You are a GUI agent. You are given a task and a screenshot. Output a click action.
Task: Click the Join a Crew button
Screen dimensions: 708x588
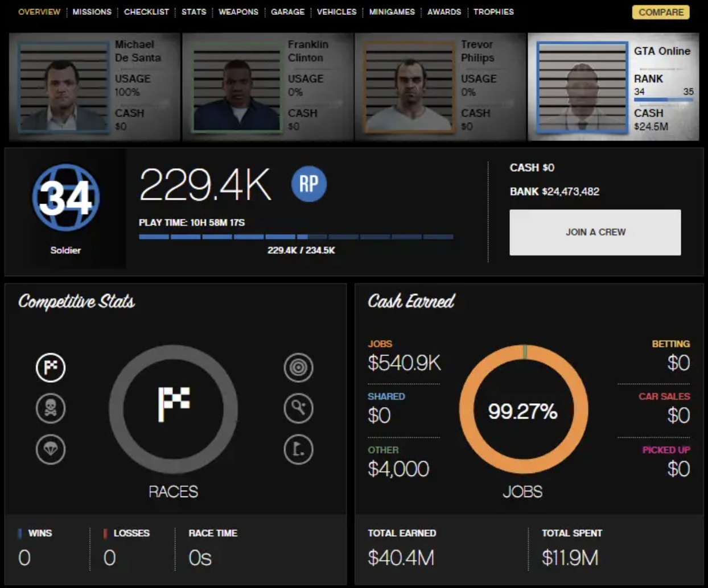[x=595, y=232]
